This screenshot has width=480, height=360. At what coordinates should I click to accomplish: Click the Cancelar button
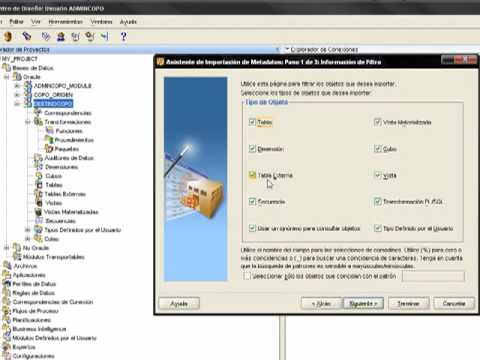(x=454, y=303)
